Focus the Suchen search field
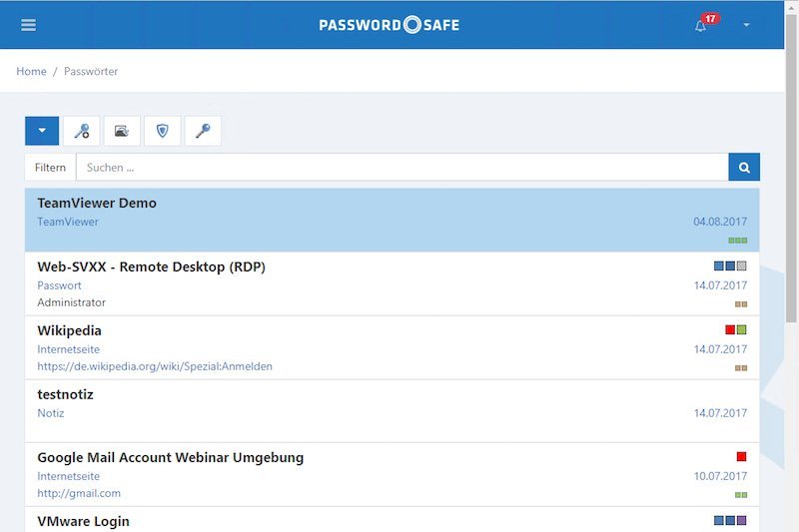Viewport: 799px width, 532px height. pos(402,167)
